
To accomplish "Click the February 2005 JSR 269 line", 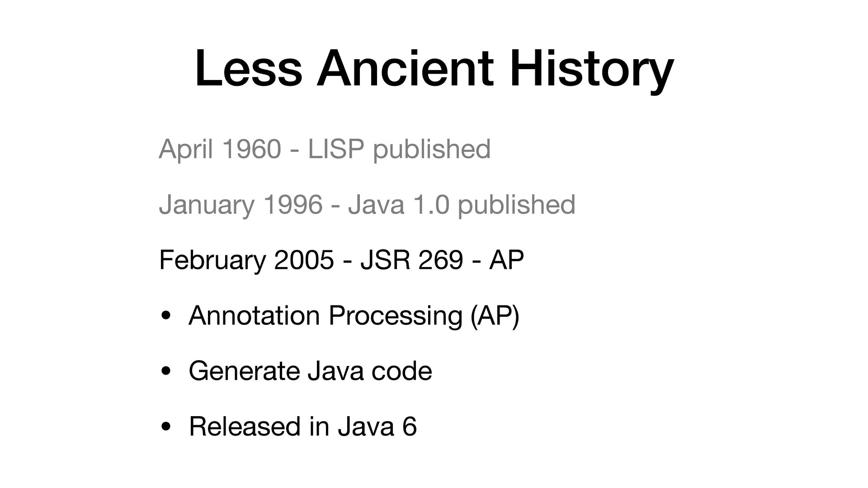I will (x=341, y=260).
